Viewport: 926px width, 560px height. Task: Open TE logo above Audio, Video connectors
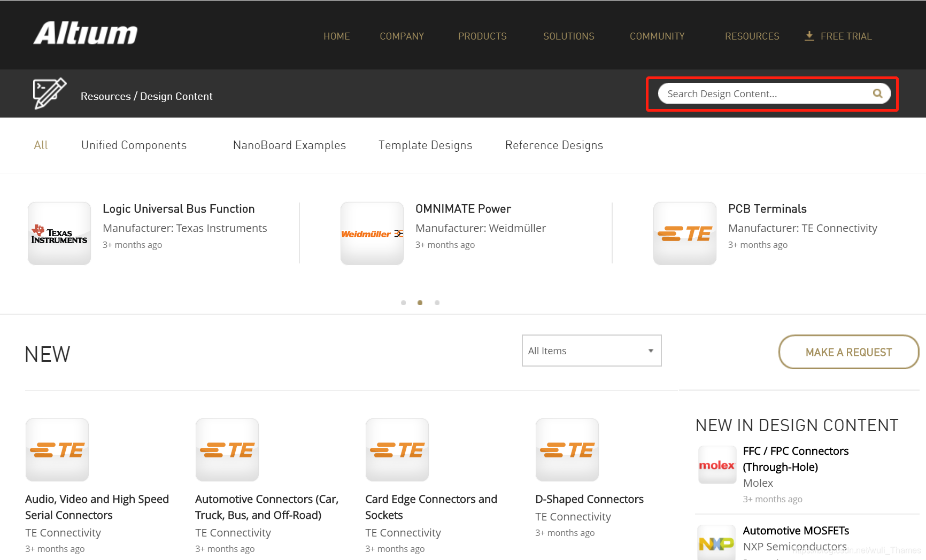tap(57, 450)
